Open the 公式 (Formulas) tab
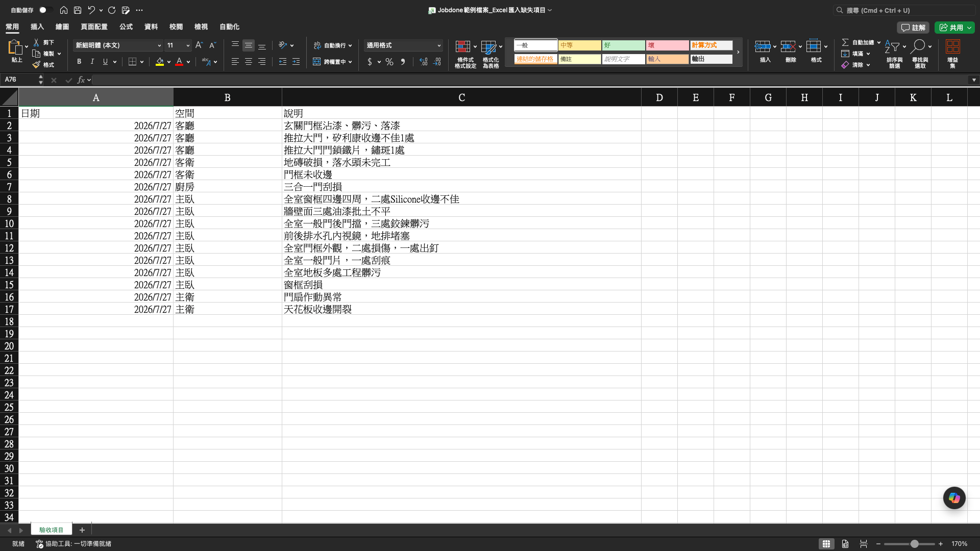Viewport: 980px width, 551px height. 126,27
